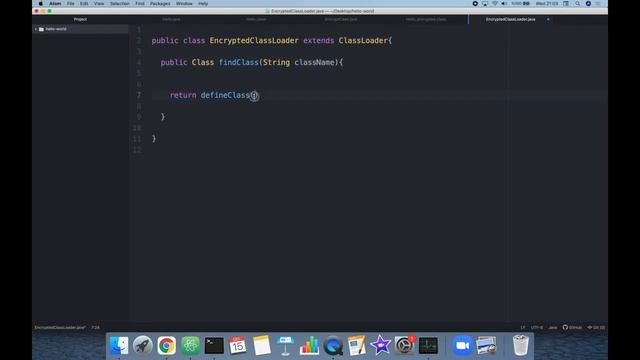The image size is (640, 360).
Task: Click the Wi-Fi status icon
Action: [495, 4]
